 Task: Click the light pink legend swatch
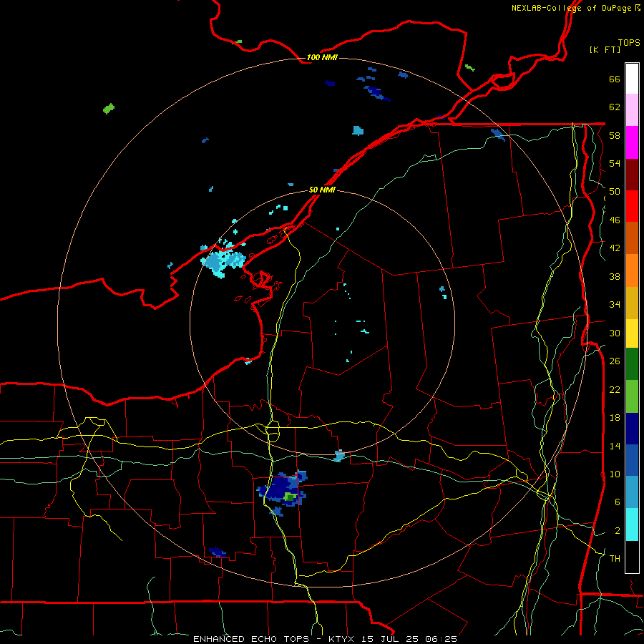[x=632, y=109]
